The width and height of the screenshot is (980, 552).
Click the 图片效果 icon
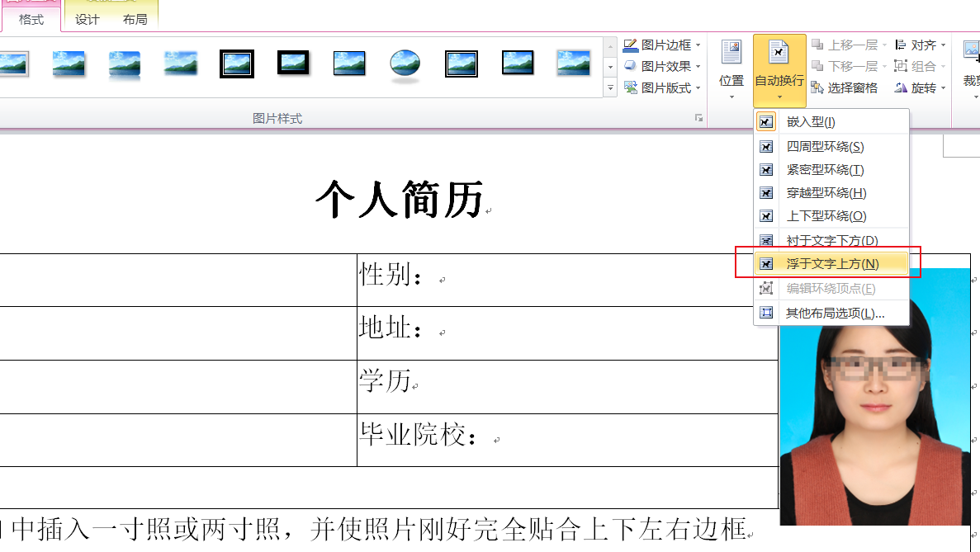(631, 66)
